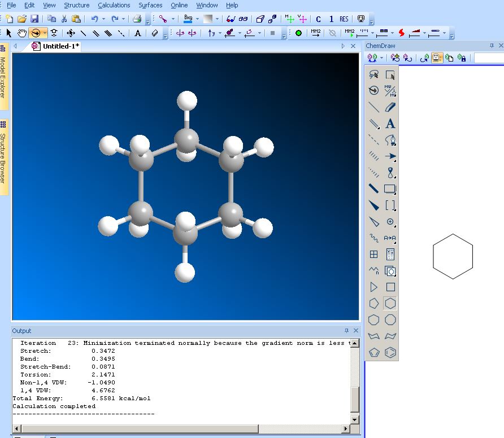
Task: Select the ChemDraw text tool
Action: 390,124
